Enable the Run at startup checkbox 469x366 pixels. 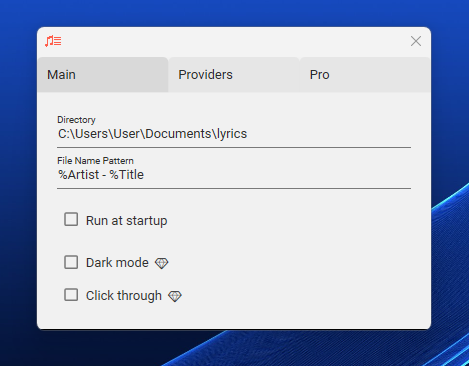(71, 220)
